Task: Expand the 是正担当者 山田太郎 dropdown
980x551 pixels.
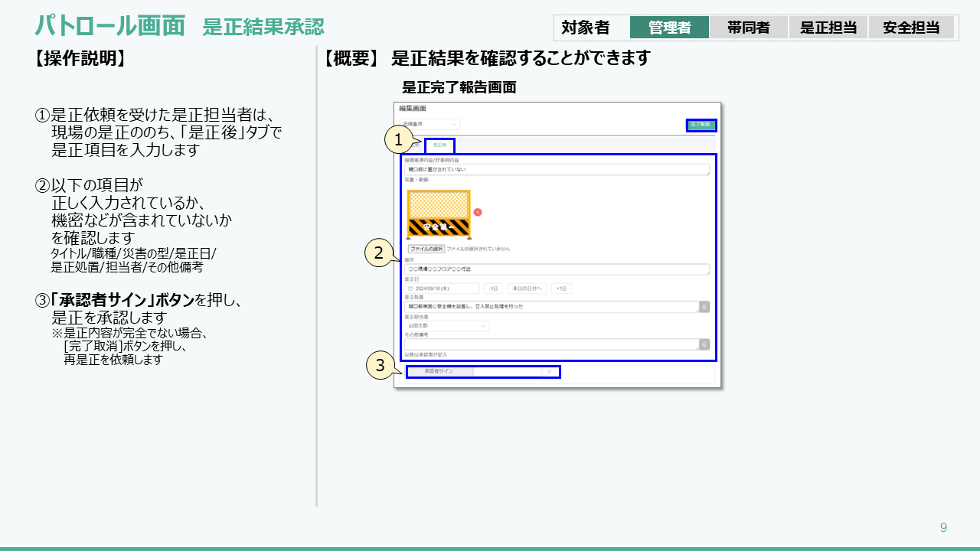Action: click(x=447, y=326)
